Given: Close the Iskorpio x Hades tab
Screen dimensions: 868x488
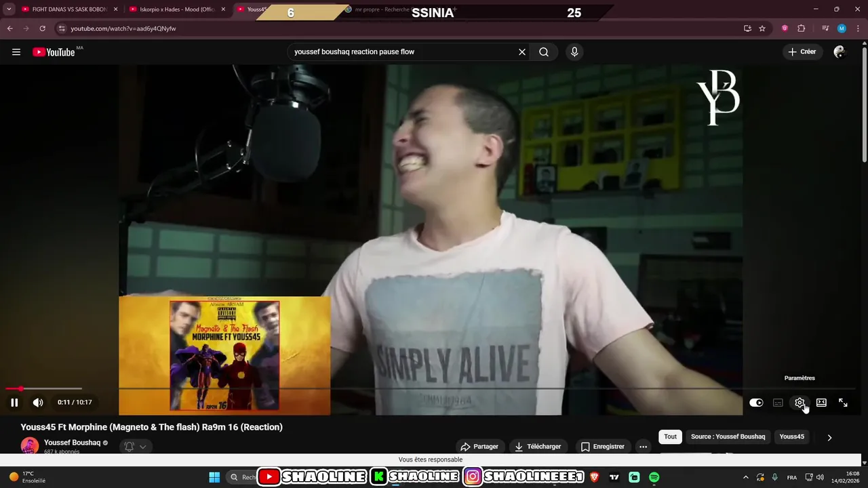Looking at the screenshot, I should [223, 9].
